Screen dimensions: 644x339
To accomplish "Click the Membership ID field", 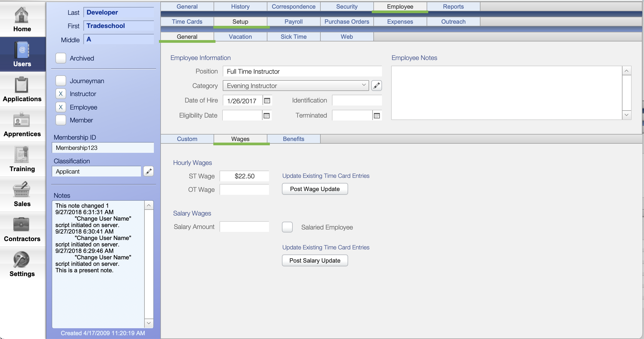I will point(103,148).
